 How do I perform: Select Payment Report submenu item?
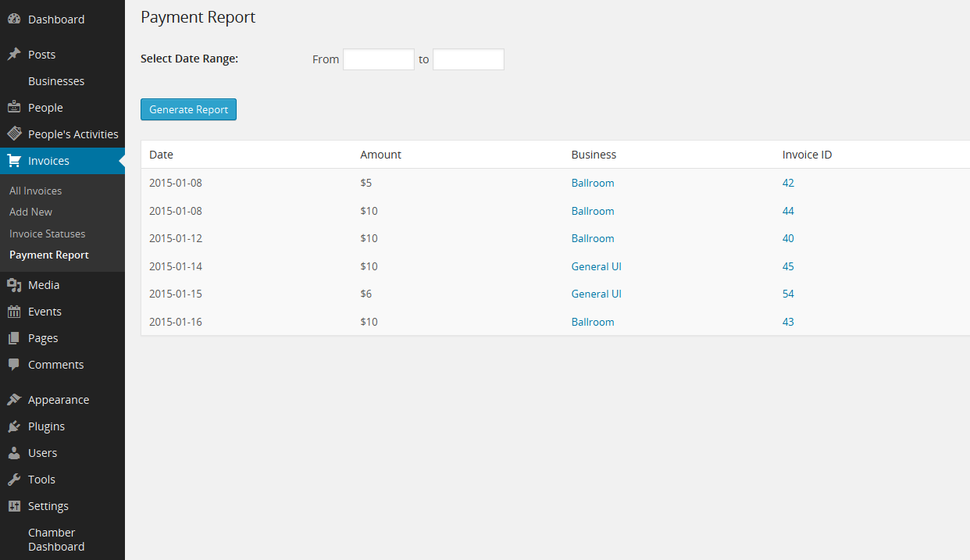[x=49, y=255]
